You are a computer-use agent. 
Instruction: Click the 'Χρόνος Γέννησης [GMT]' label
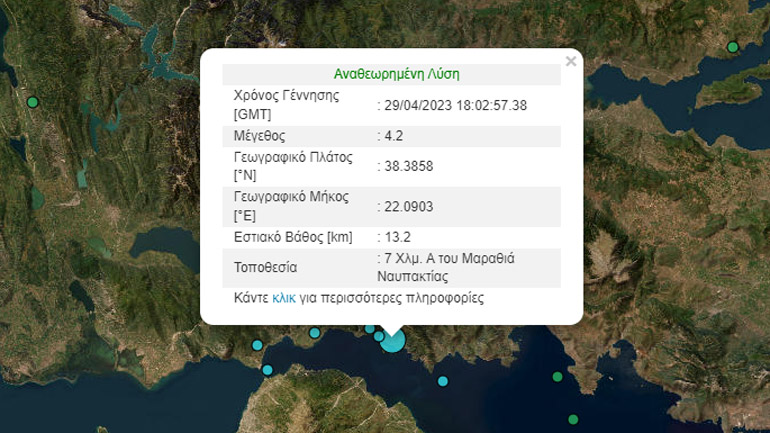pyautogui.click(x=286, y=105)
